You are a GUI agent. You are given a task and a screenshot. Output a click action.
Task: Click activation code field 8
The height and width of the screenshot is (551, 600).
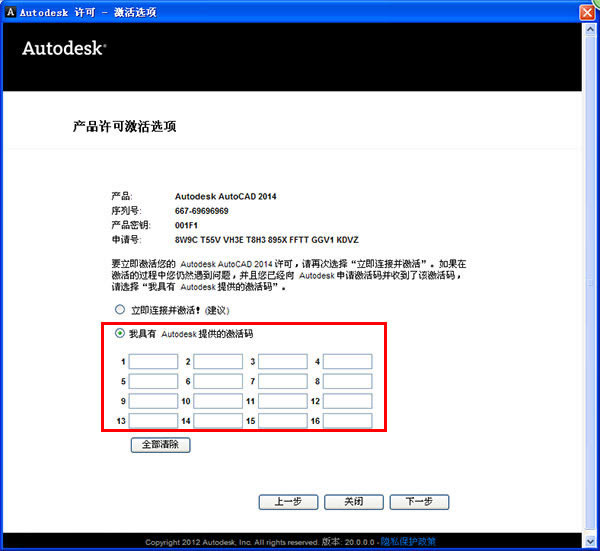347,381
